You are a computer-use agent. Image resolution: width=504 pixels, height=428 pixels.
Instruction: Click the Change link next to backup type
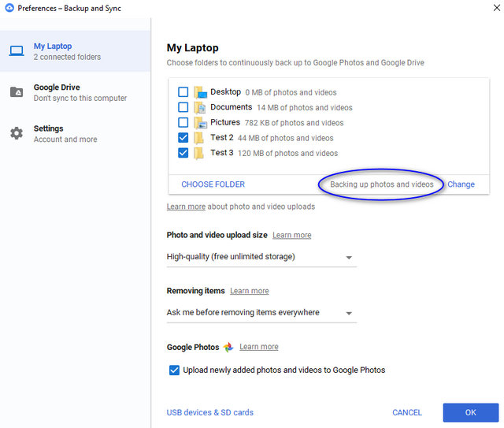pyautogui.click(x=461, y=184)
